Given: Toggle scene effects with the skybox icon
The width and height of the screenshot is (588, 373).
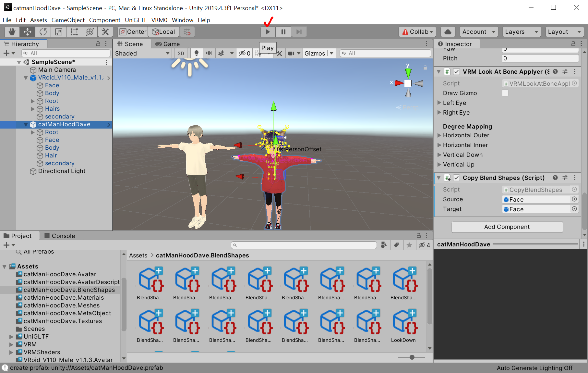Looking at the screenshot, I should (221, 53).
